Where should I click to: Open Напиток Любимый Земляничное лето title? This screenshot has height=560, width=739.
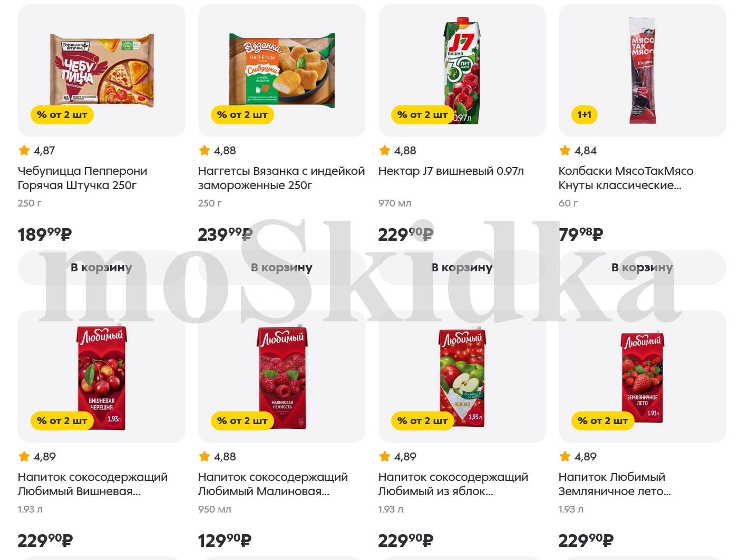615,484
